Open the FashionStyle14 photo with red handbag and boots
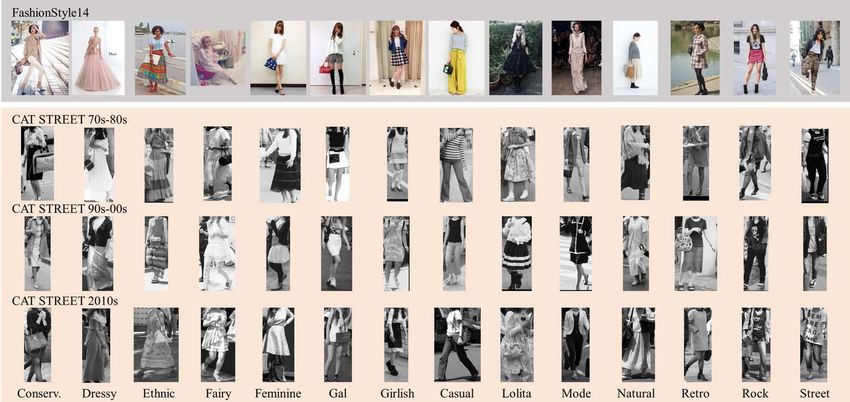 tap(337, 57)
